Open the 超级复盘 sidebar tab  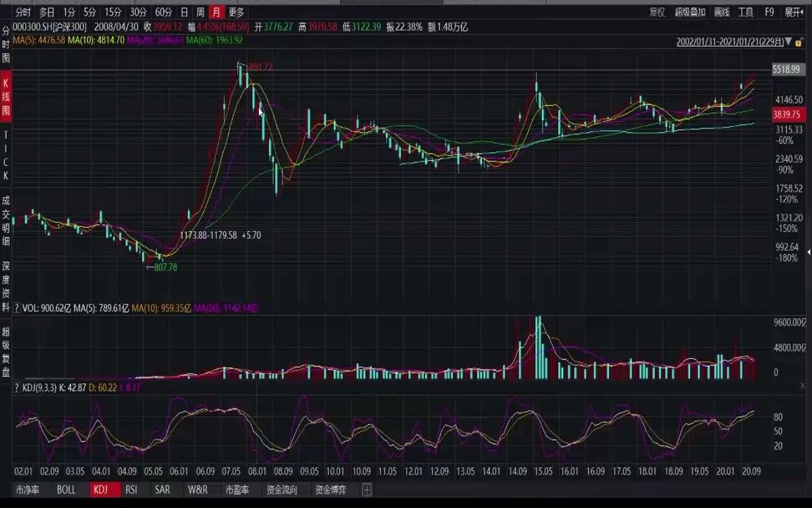pos(6,351)
